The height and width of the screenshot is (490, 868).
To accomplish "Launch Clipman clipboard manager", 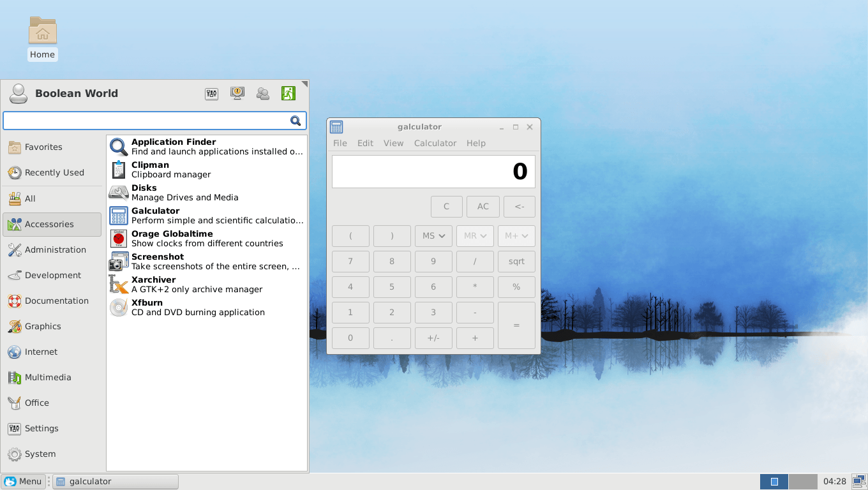I will point(207,170).
